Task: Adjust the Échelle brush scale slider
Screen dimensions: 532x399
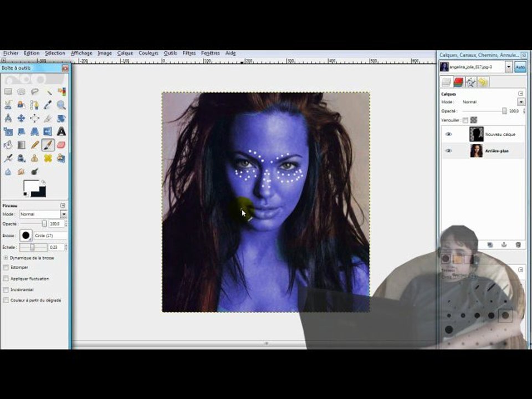Action: click(x=33, y=247)
